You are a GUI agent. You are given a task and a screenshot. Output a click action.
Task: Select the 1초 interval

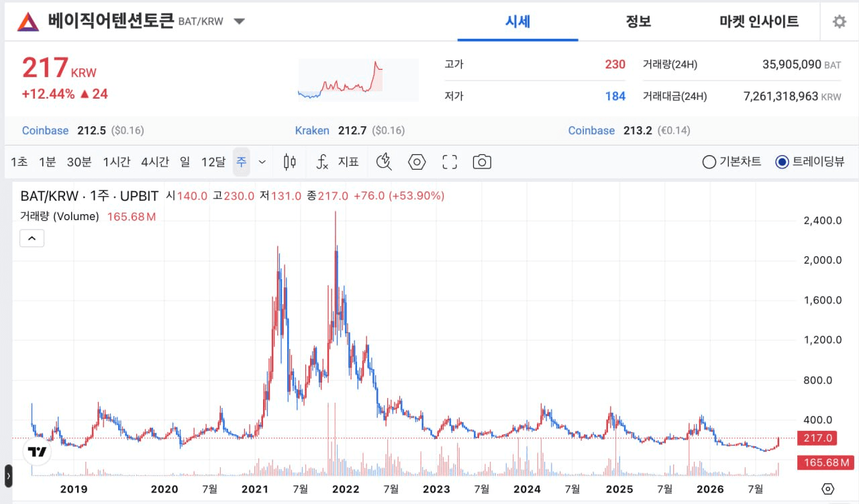pyautogui.click(x=19, y=162)
